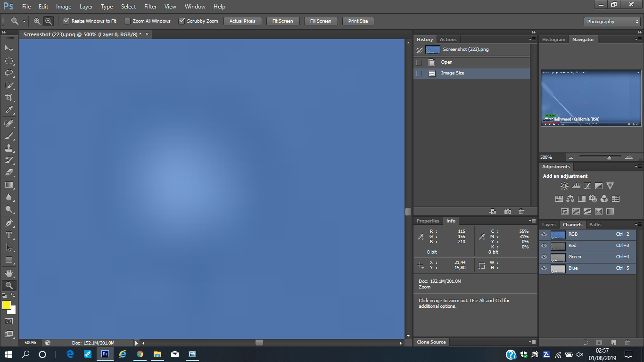Create new snapshot in History panel

tap(507, 212)
